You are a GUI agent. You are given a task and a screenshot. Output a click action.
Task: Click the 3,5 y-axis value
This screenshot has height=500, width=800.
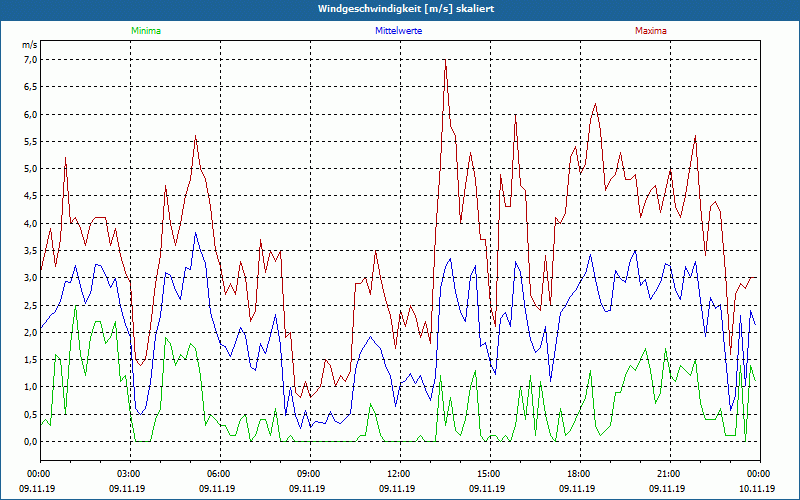(30, 251)
